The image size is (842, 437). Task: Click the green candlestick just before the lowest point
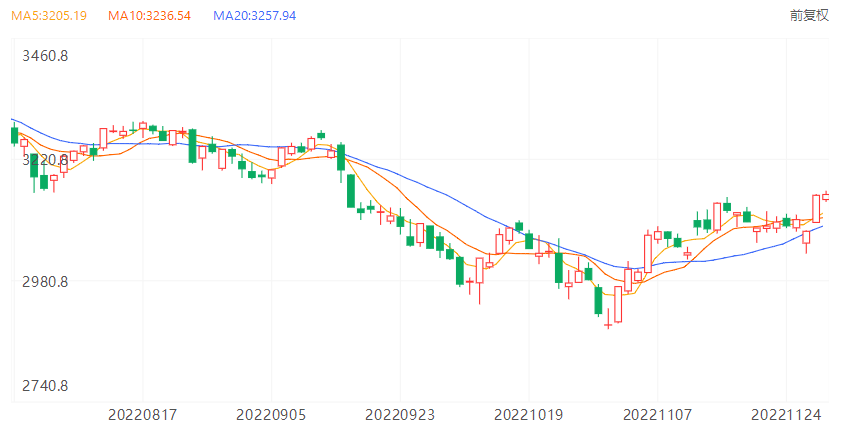(598, 300)
